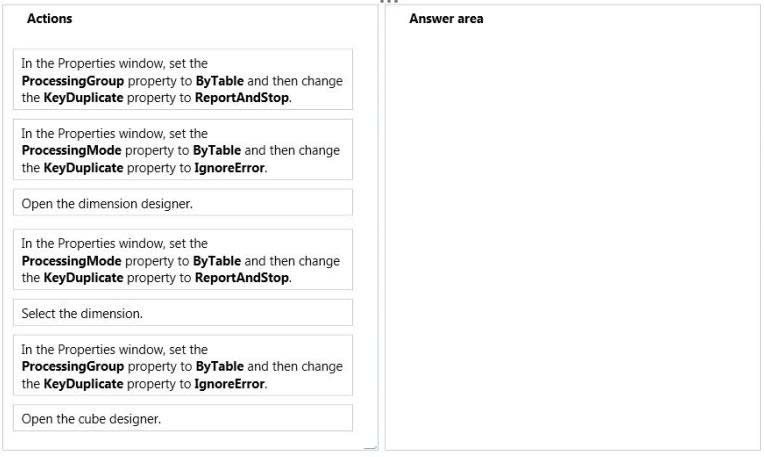The height and width of the screenshot is (457, 764).
Task: Select the ProcessingGroup ByTable ReportAndStop action
Action: point(184,80)
